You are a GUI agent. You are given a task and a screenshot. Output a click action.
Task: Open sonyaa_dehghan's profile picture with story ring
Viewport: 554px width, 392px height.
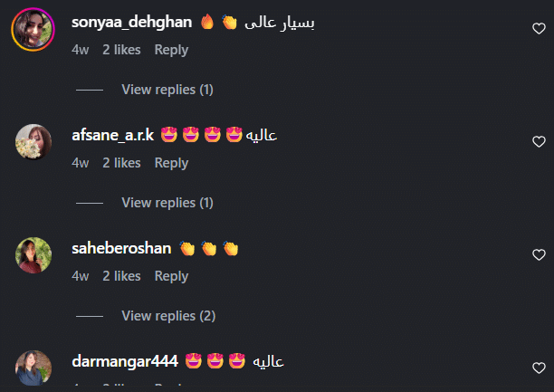coord(33,29)
